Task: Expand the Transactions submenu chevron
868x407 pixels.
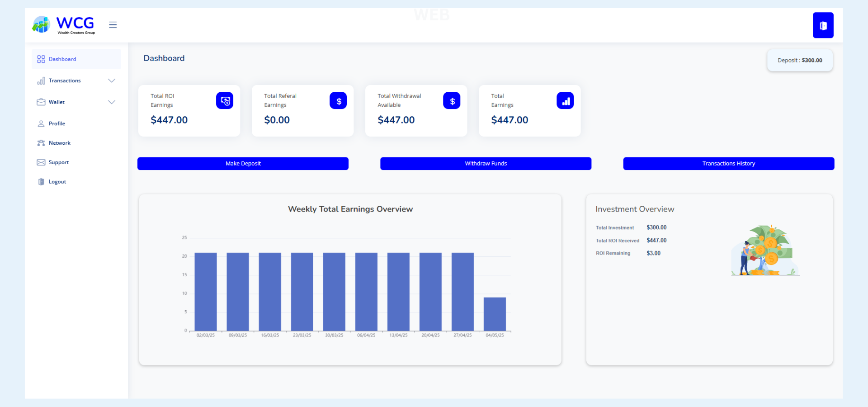Action: tap(112, 80)
